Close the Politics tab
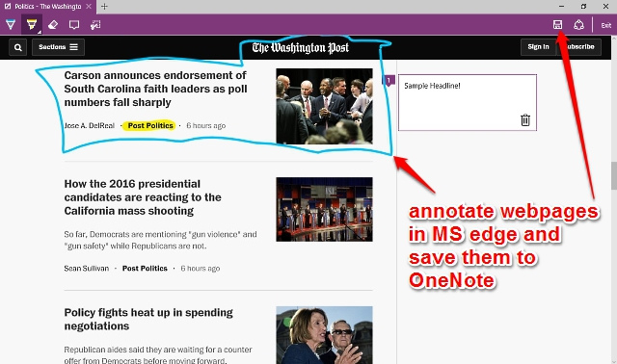Image resolution: width=617 pixels, height=364 pixels. (x=89, y=7)
